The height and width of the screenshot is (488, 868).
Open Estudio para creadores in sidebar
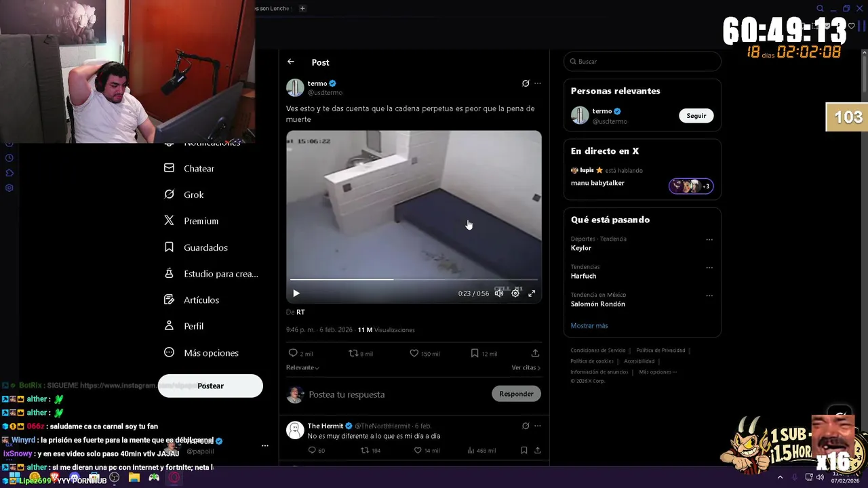point(212,274)
